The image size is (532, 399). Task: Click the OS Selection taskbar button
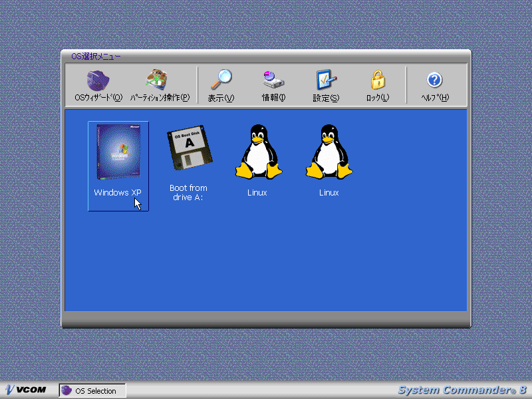point(92,390)
